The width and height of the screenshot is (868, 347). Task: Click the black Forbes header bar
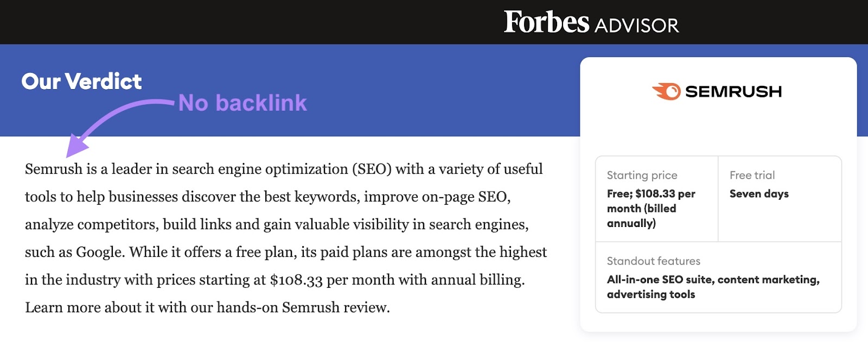434,22
